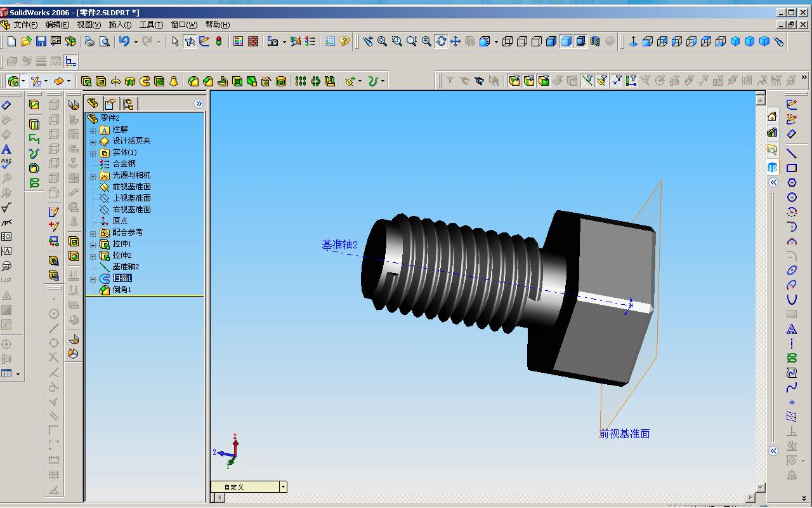Open the 文件(F) menu

25,25
